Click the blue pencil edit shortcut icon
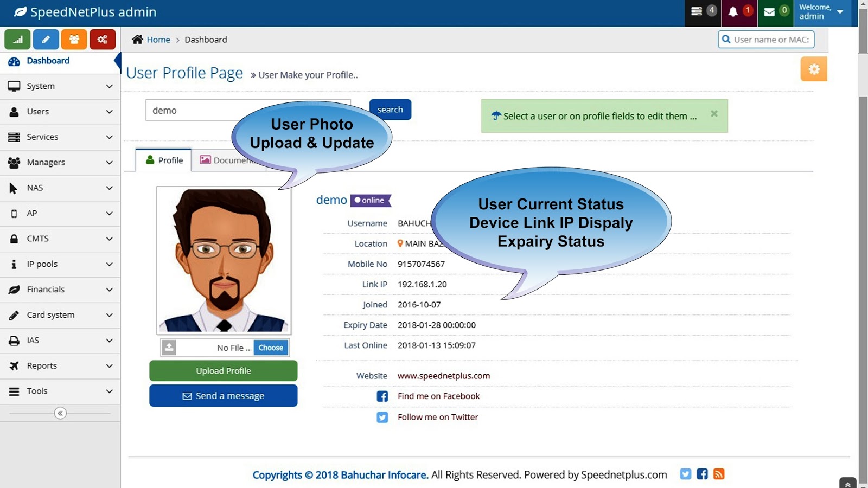 (x=46, y=40)
